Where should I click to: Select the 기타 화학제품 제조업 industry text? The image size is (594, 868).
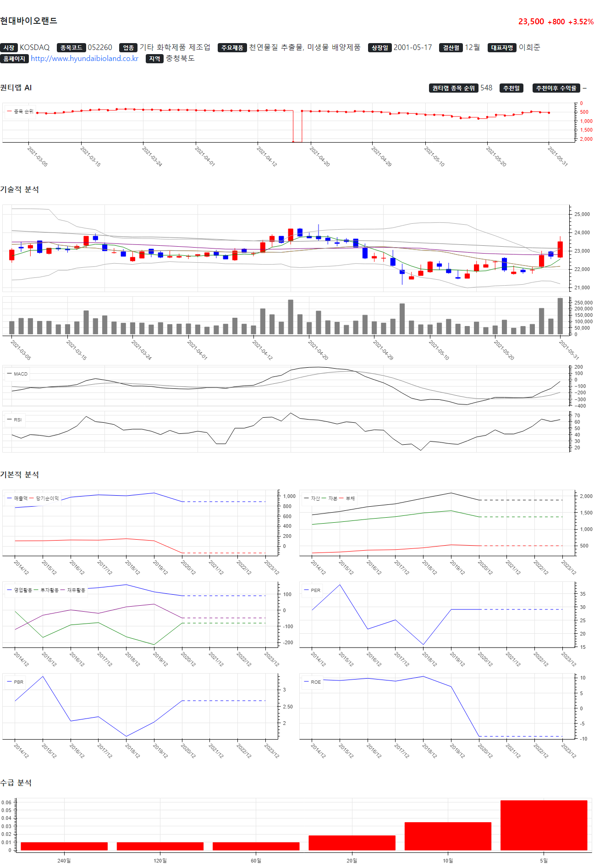(175, 47)
